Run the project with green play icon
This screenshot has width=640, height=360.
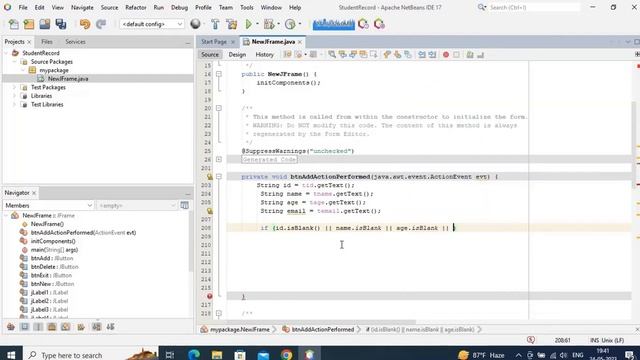tap(248, 24)
